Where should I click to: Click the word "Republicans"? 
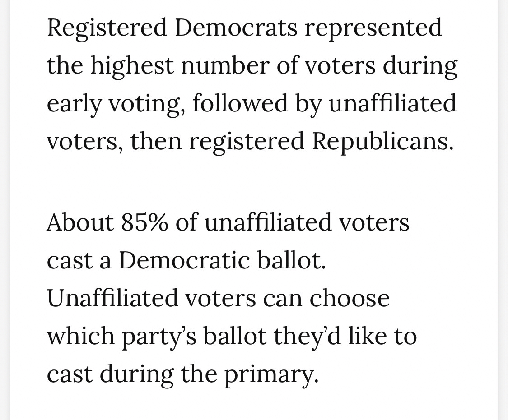[x=382, y=141]
